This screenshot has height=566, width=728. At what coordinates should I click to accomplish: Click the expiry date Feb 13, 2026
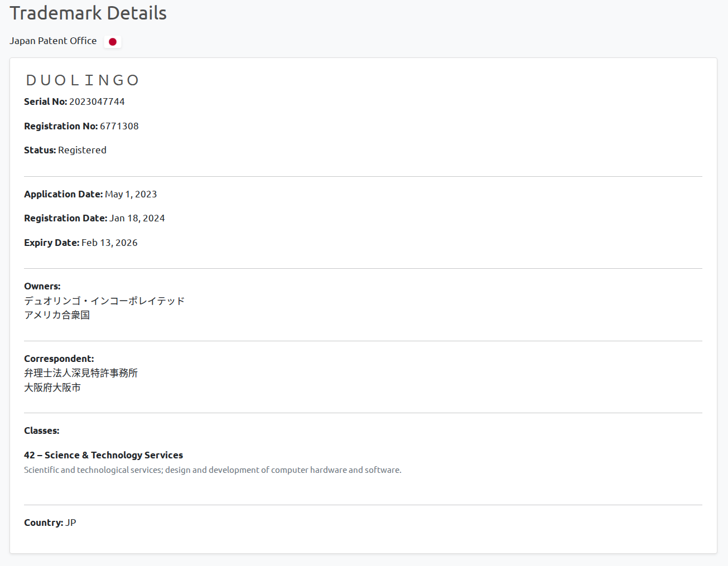coord(109,243)
